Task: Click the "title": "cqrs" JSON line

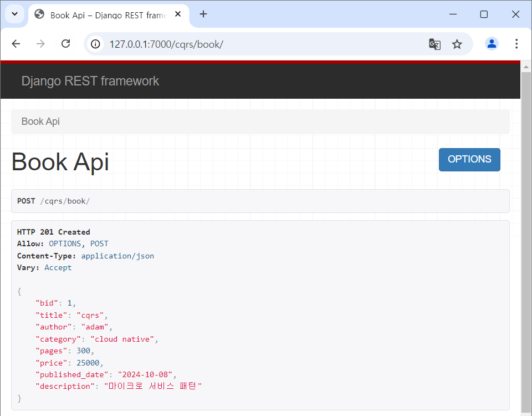Action: [71, 315]
